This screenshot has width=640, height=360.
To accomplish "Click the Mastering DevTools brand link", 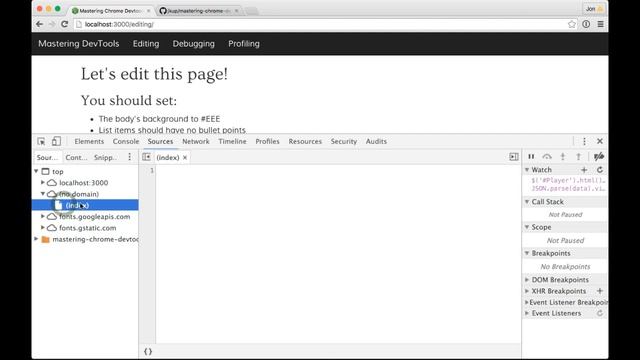I will click(79, 44).
